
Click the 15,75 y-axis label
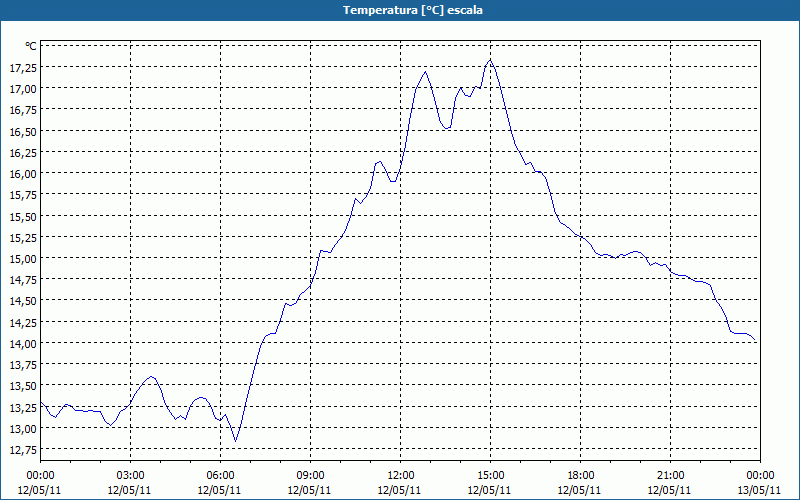pyautogui.click(x=23, y=195)
